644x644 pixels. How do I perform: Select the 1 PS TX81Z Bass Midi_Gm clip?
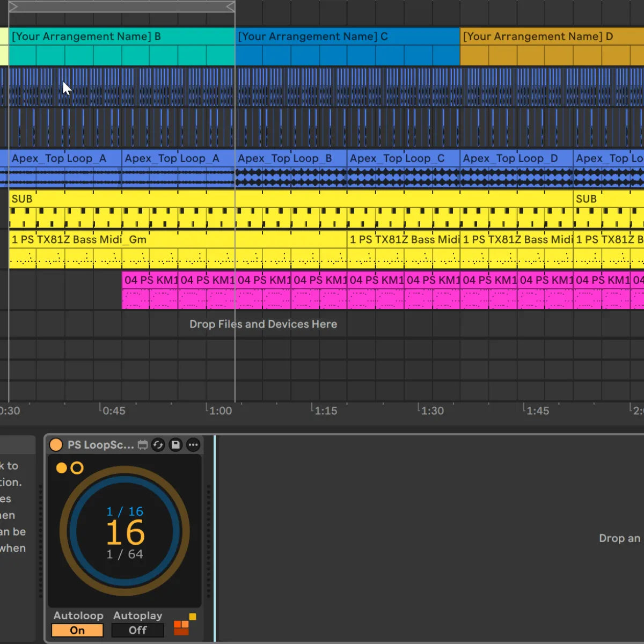pyautogui.click(x=80, y=240)
